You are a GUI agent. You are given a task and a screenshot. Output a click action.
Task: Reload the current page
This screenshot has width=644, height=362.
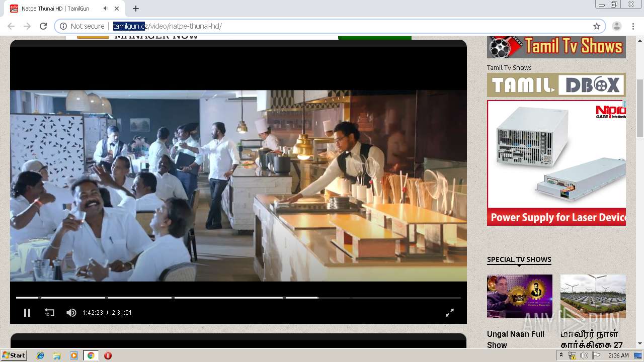pyautogui.click(x=43, y=26)
